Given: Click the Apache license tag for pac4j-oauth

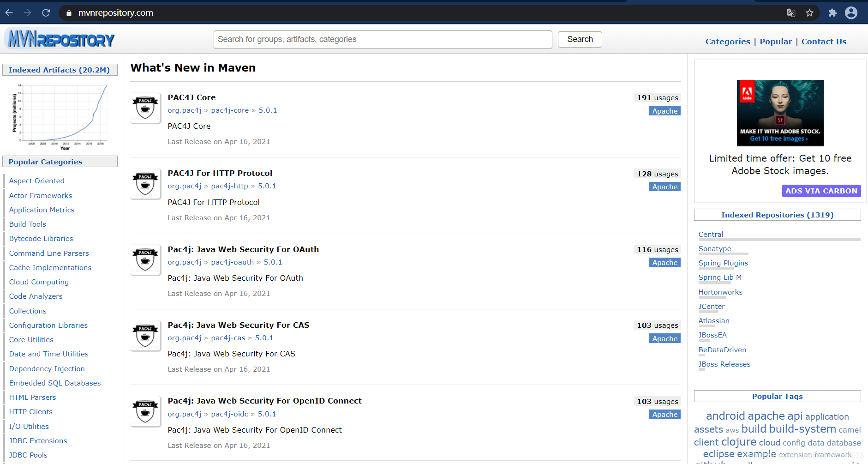Looking at the screenshot, I should tap(665, 263).
